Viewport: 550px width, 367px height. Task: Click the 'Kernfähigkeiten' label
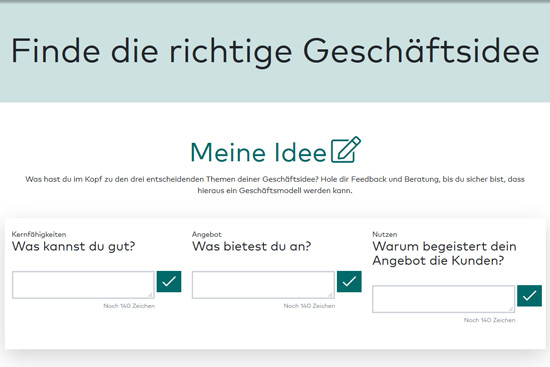point(39,234)
